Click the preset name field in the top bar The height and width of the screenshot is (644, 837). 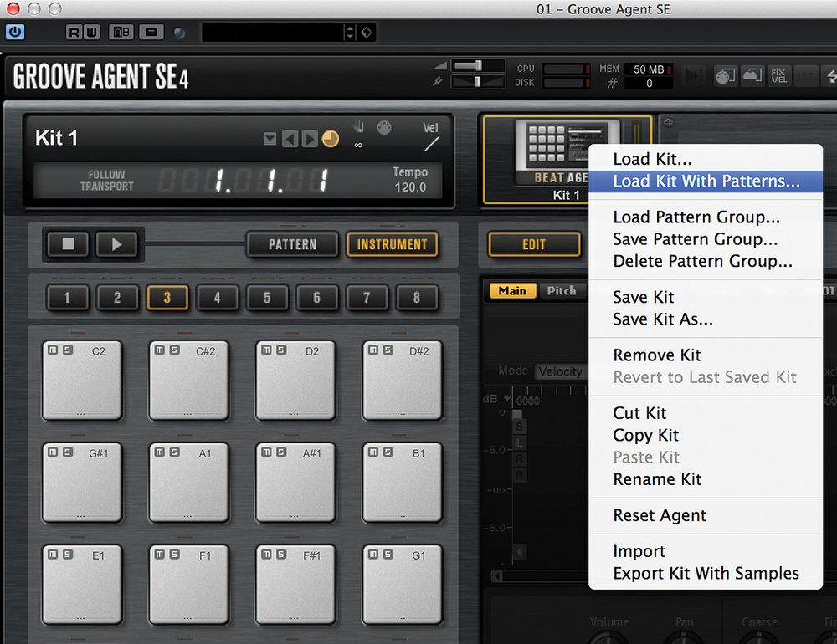(x=272, y=33)
